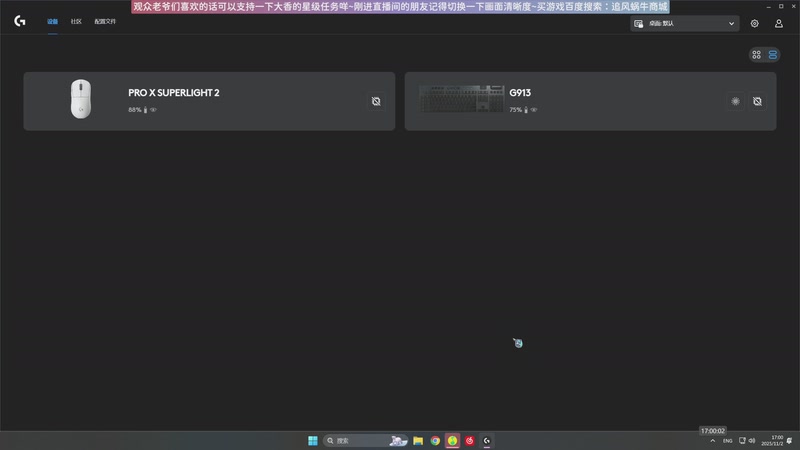
Task: Click onboard memory icon on G913
Action: point(757,101)
